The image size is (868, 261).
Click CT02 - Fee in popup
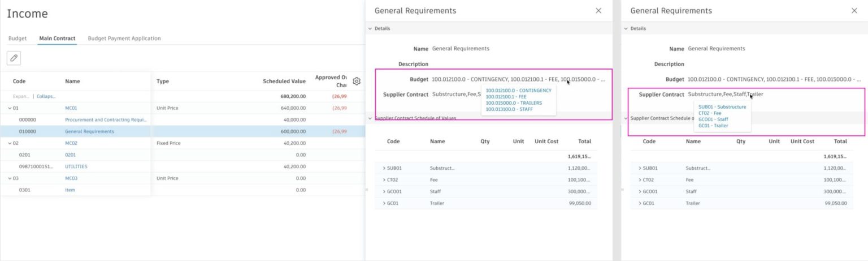(710, 113)
